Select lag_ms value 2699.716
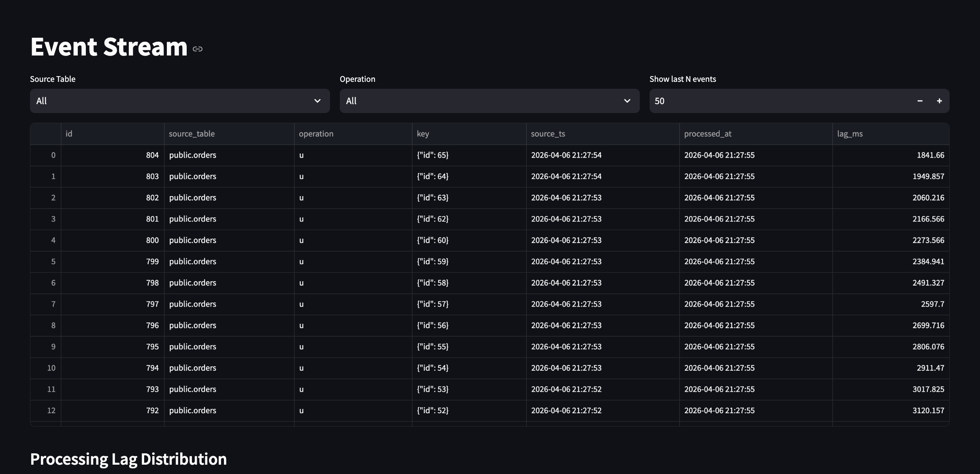 (891, 325)
